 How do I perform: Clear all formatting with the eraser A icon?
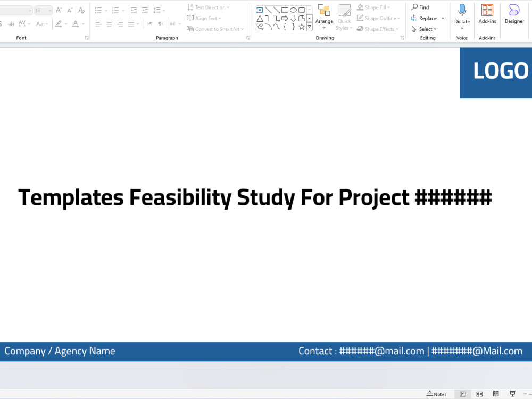[81, 10]
